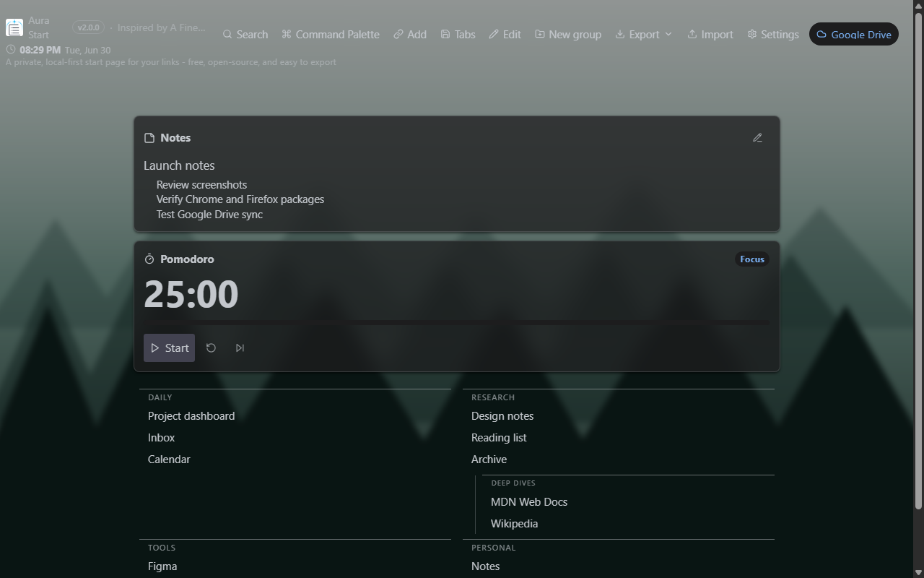The image size is (924, 578).
Task: Click the Pomodoro progress bar
Action: 456,322
